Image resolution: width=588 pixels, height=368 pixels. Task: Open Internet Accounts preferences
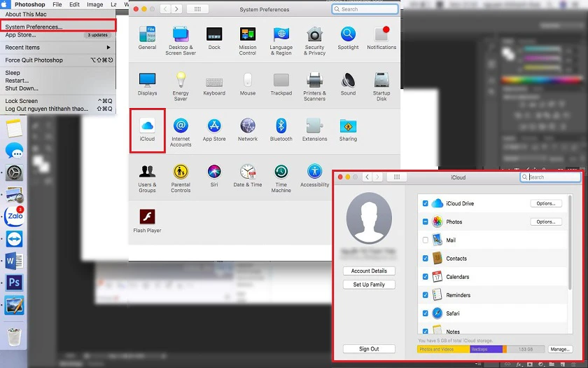[x=181, y=132]
